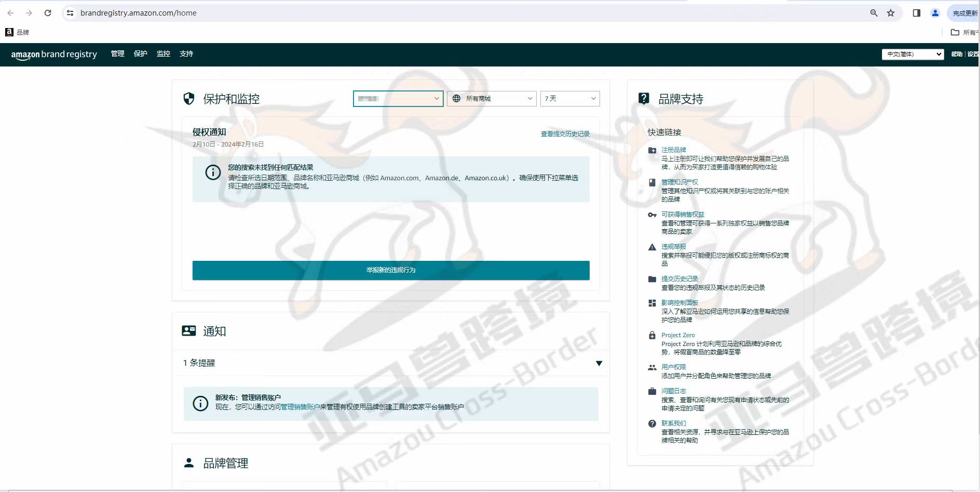The image size is (980, 492).
Task: Open the 注册品牌 quick link
Action: [x=674, y=150]
